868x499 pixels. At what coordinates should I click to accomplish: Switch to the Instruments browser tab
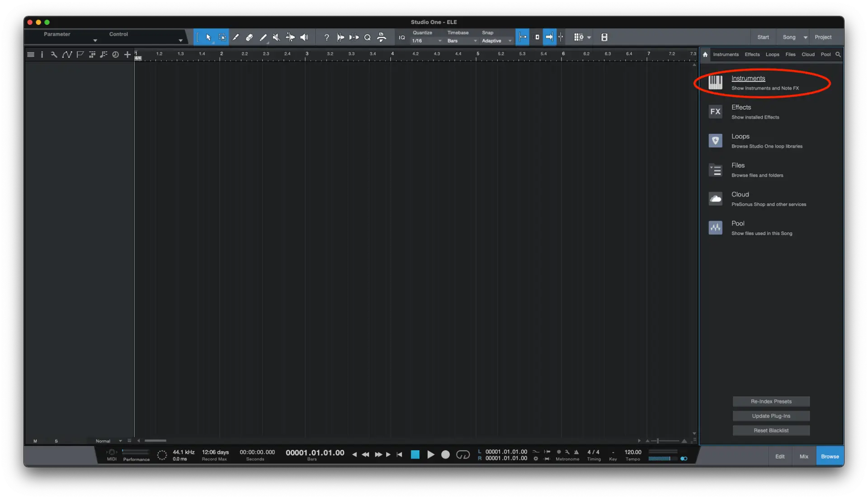[726, 55]
